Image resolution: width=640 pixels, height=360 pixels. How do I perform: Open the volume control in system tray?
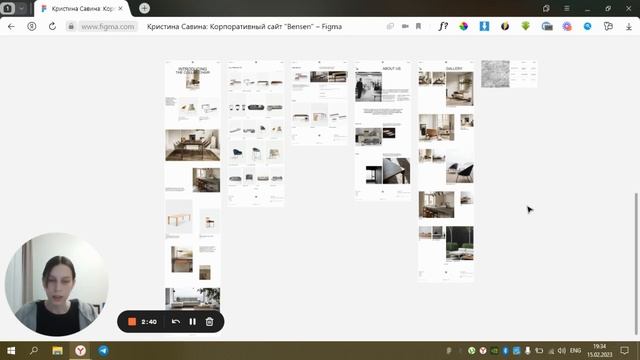coord(562,351)
